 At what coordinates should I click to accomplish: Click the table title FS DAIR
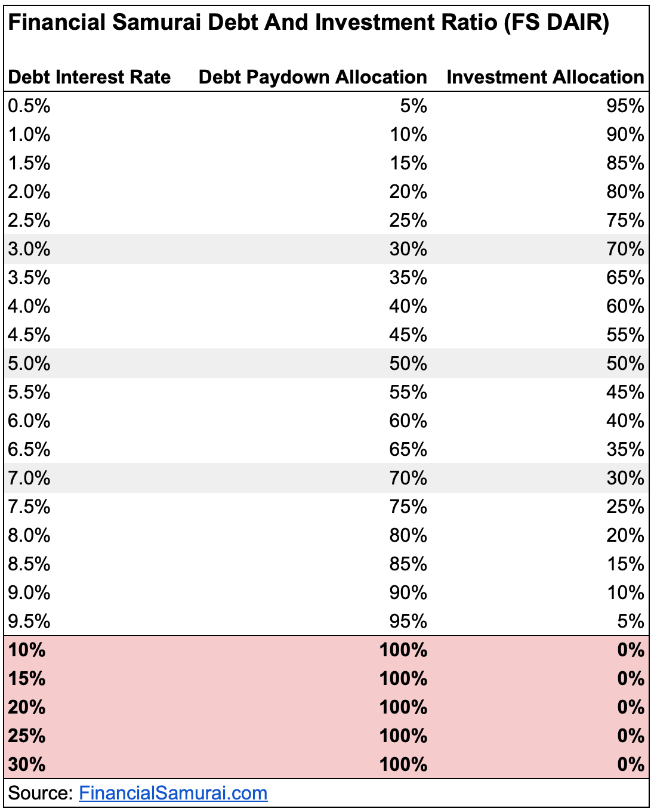coord(308,23)
